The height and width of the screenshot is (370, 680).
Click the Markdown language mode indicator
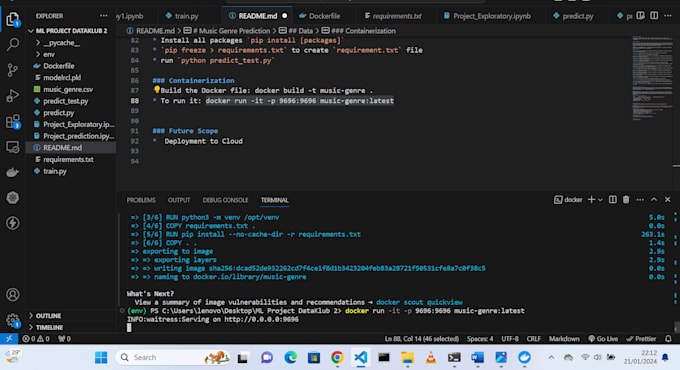coord(564,339)
